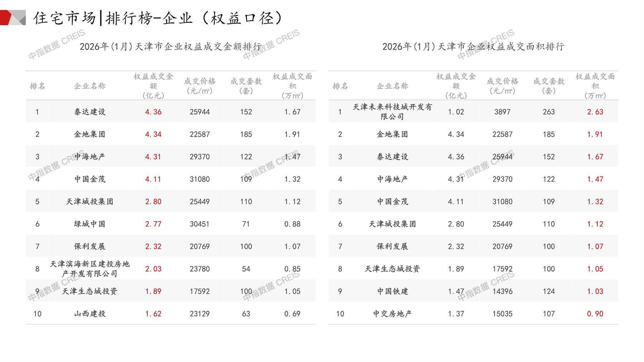Click 天津滨海新区建投房地产开发有限公司 company name
Viewport: 644px width, 362px height.
pos(90,269)
